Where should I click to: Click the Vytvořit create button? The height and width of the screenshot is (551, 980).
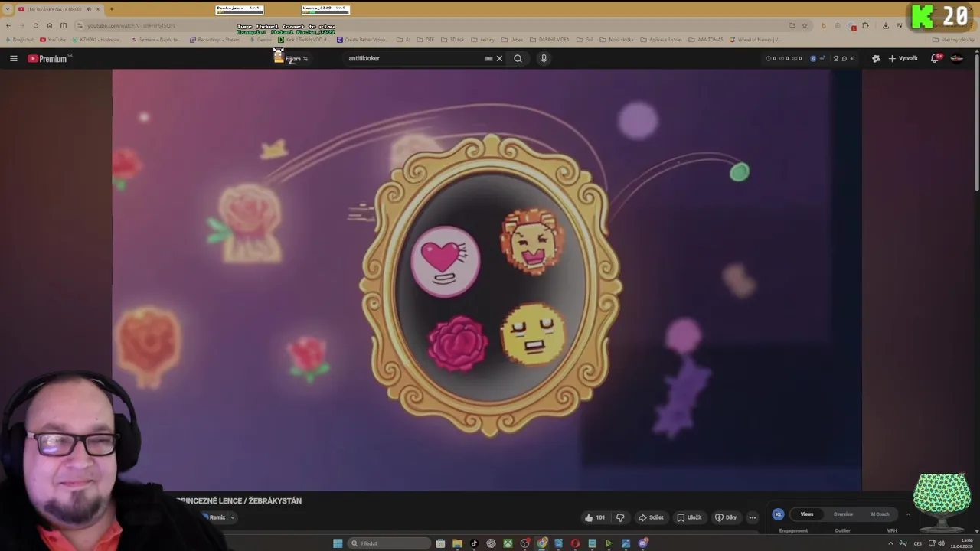903,58
